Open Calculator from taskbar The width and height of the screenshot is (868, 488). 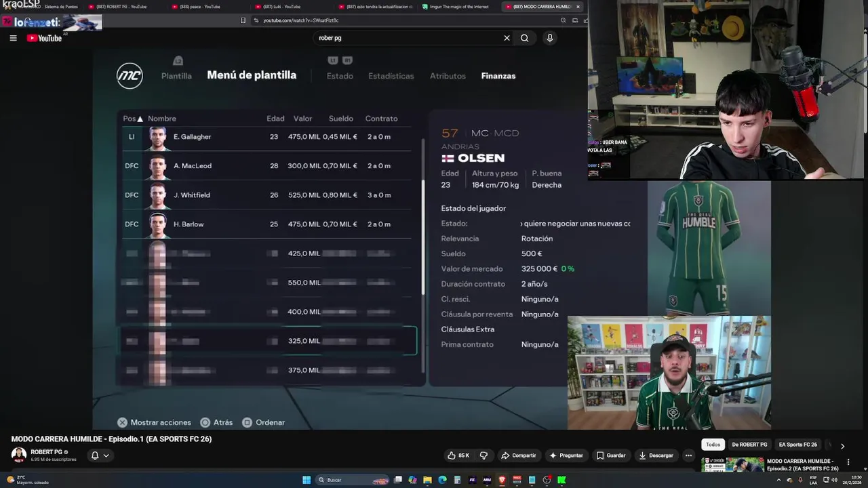pos(457,480)
